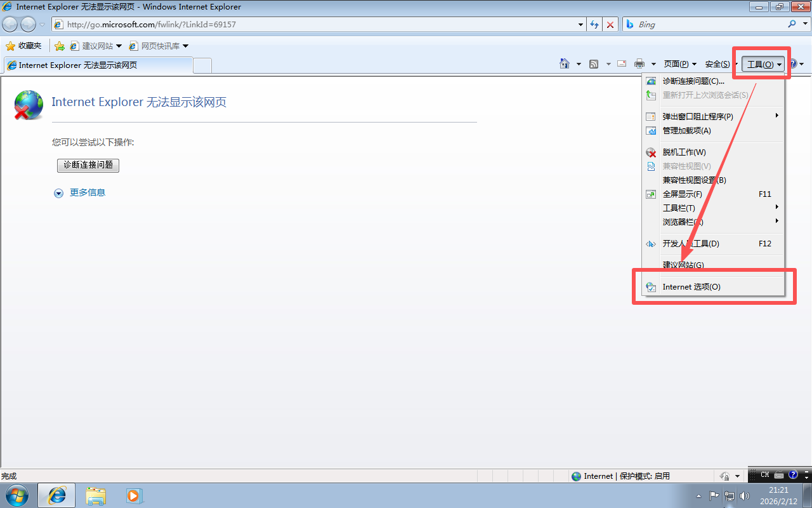Open Internet 选项(O) from the menu
Screen dimensions: 812x508
point(714,287)
